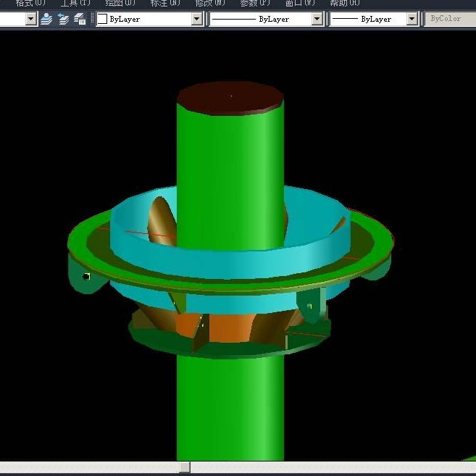
Task: Select the brown top cap of the shaft
Action: click(x=230, y=97)
